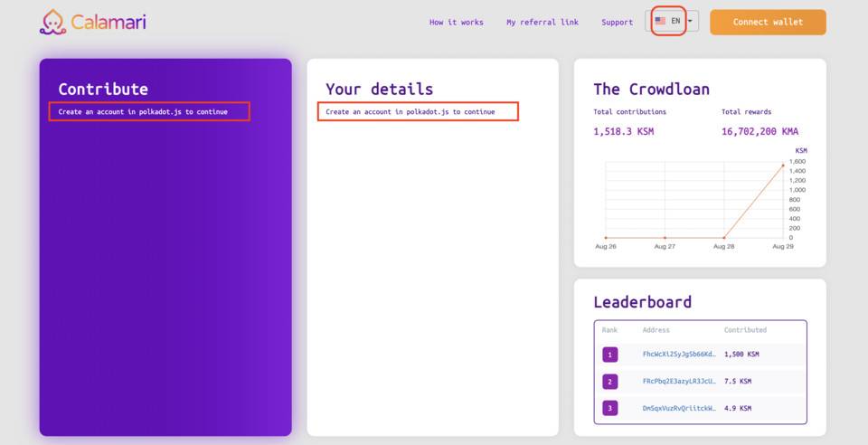Select the 16,702,200 KMA total rewards value

[759, 132]
